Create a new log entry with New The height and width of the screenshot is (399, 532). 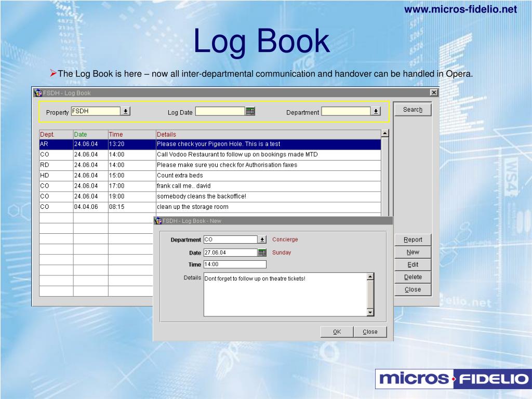[x=413, y=252]
